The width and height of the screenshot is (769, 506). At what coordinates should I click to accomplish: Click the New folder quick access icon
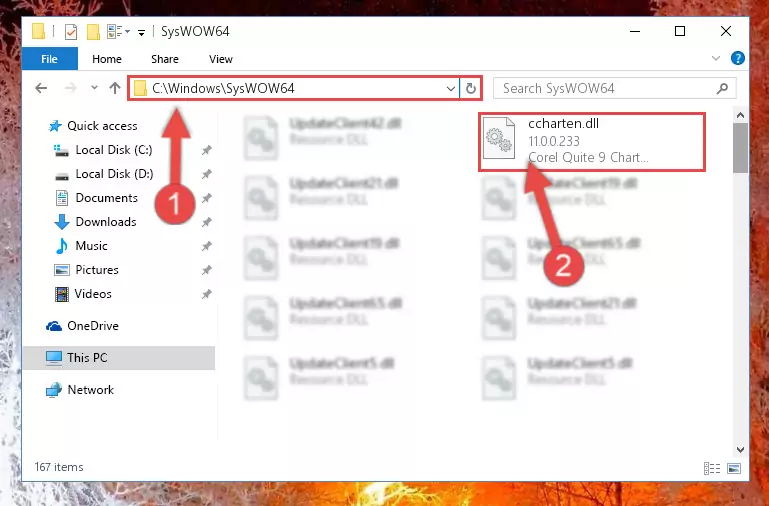point(93,32)
